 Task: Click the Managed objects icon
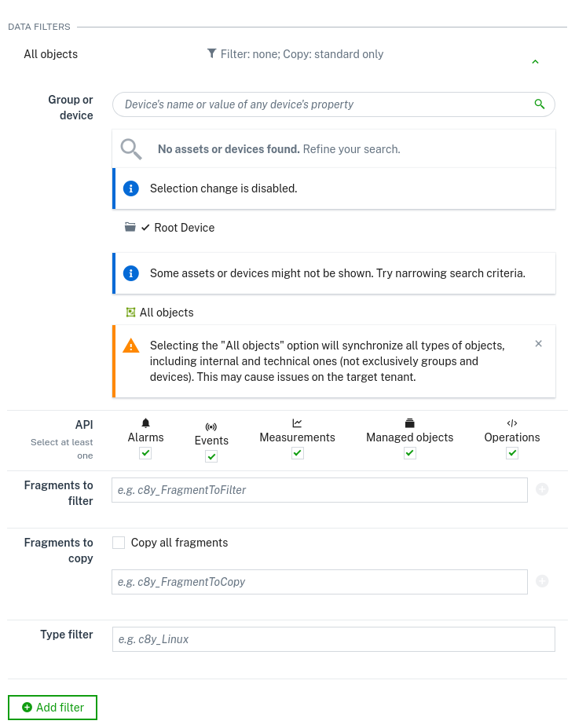tap(409, 424)
